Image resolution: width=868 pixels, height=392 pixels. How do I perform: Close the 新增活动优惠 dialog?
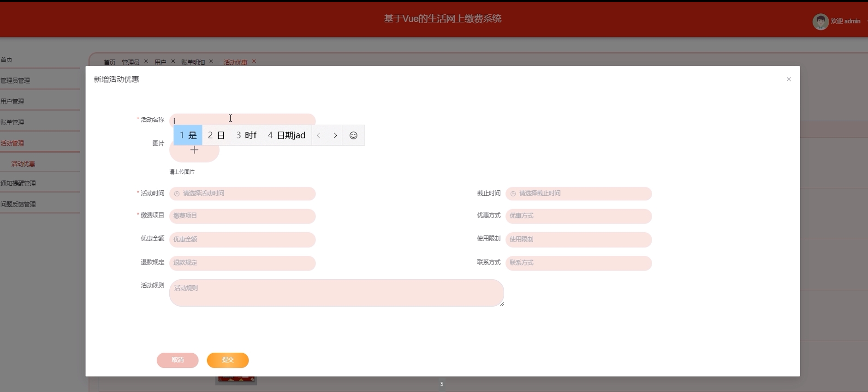pyautogui.click(x=789, y=79)
